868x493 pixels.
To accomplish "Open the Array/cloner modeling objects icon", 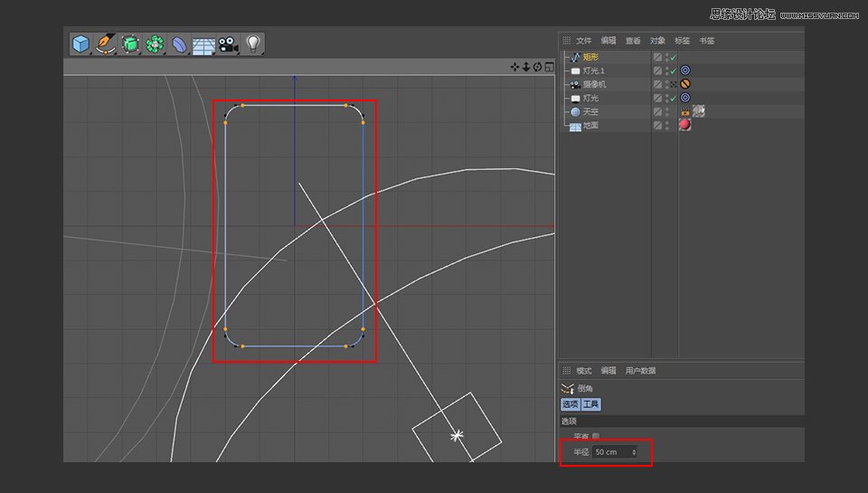I will pos(155,44).
